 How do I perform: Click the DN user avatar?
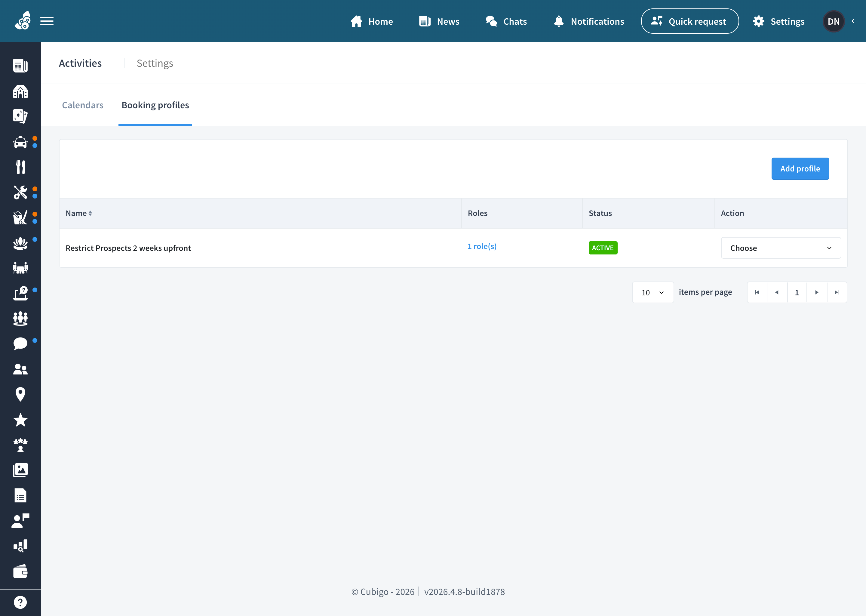coord(834,21)
